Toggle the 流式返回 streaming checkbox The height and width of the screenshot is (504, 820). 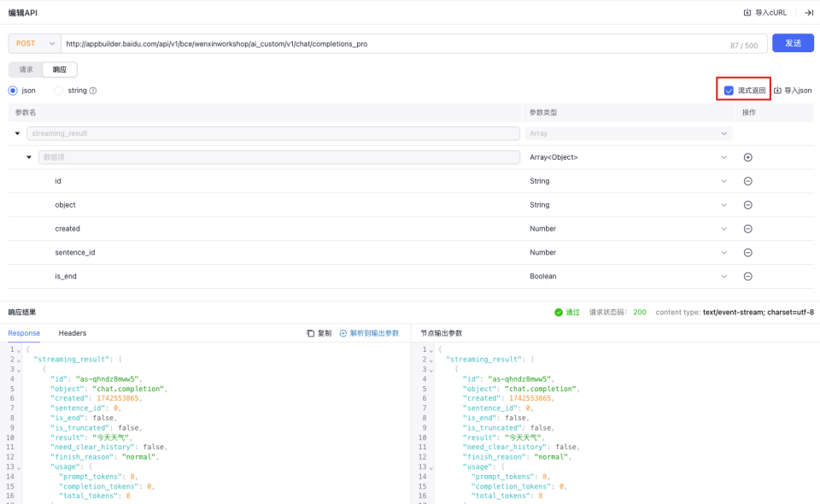(729, 91)
